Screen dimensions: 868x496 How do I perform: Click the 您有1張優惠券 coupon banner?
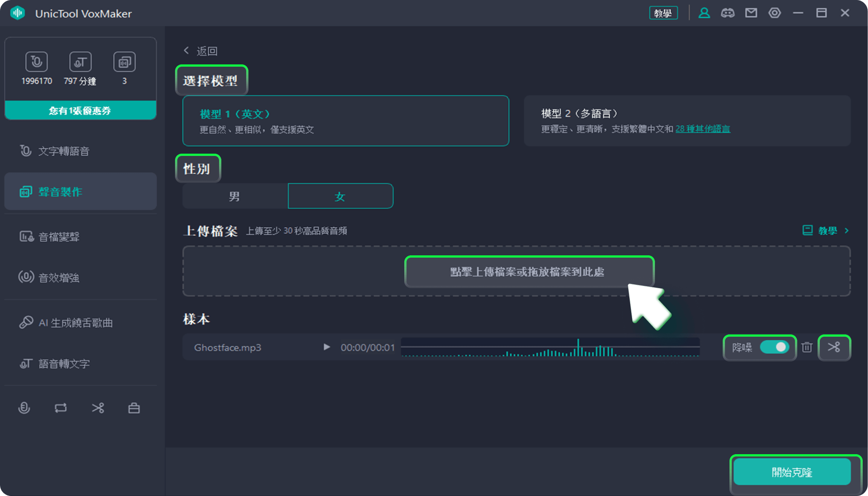pyautogui.click(x=80, y=110)
